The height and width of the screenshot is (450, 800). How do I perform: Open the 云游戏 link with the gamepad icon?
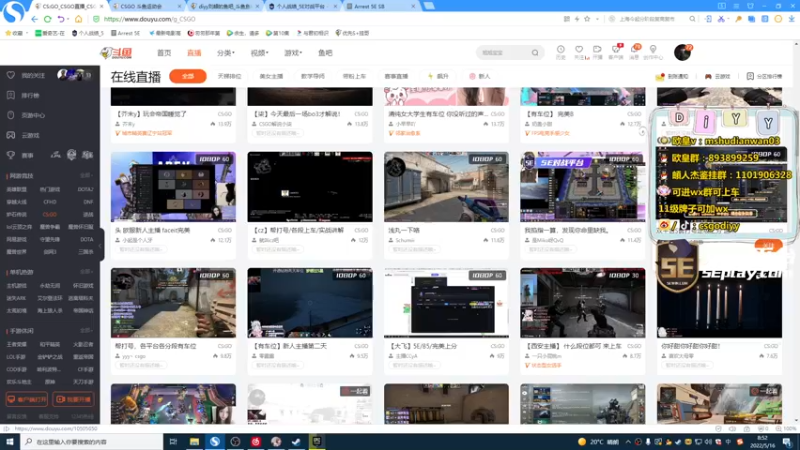click(717, 76)
